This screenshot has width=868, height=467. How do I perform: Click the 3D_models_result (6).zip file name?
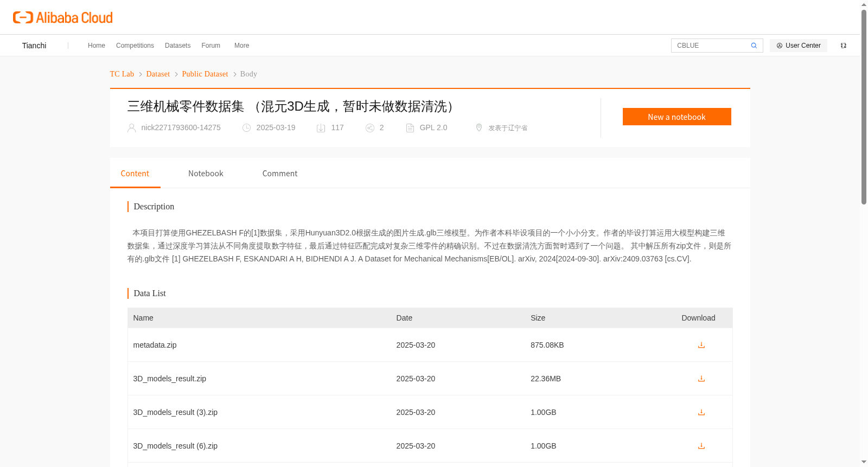(x=176, y=446)
